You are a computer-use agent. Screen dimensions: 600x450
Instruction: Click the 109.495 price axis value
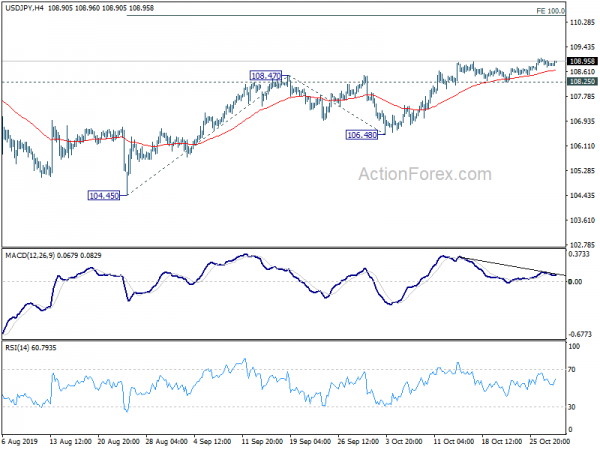point(581,47)
